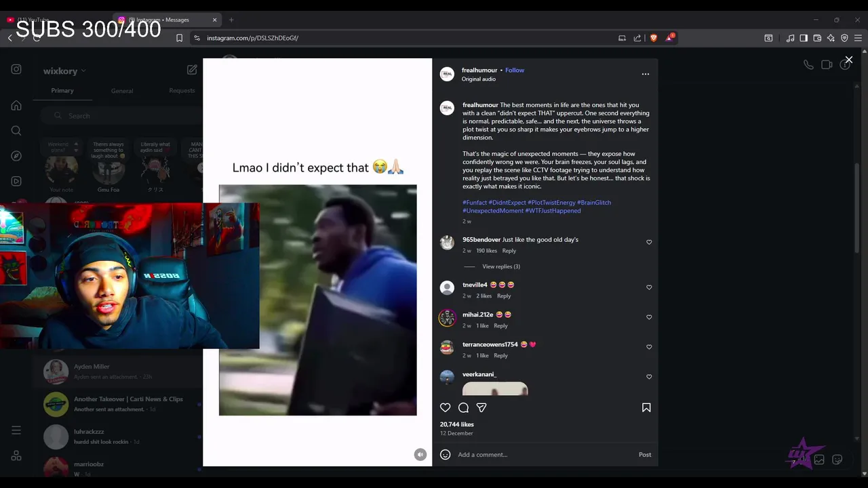Open mihai.212e's profile avatar
Screen dimensions: 868x488
[x=447, y=318]
